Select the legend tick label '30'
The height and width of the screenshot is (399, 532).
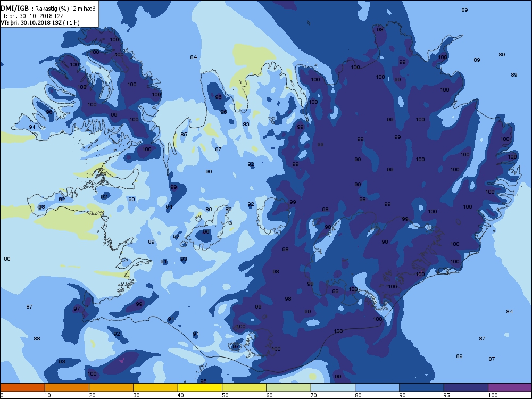pyautogui.click(x=136, y=395)
